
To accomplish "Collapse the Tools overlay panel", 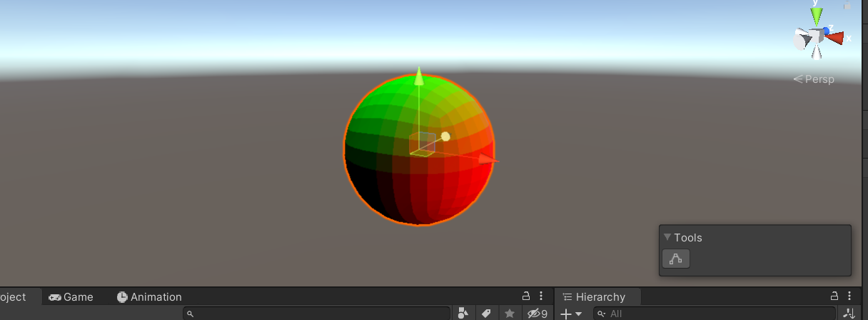I will click(x=667, y=237).
